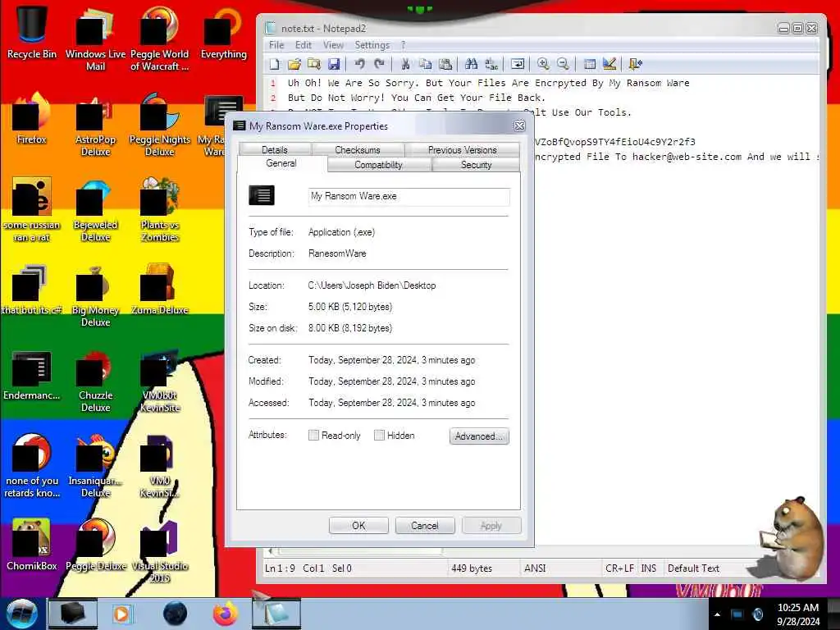840x630 pixels.
Task: Open the Checksums tab
Action: pos(358,149)
